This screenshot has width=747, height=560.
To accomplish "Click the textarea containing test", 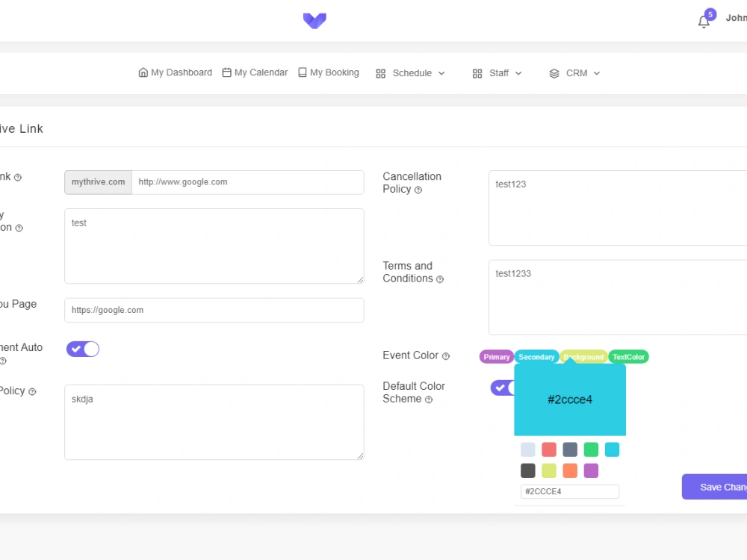I will (214, 246).
